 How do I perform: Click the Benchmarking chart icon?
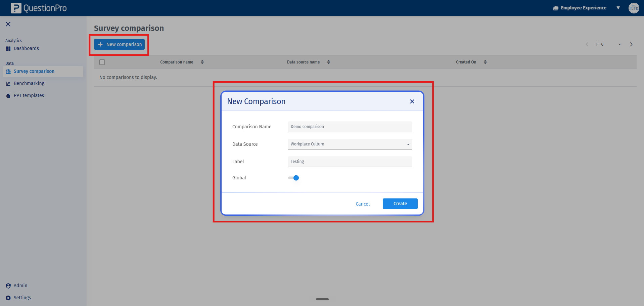(8, 84)
